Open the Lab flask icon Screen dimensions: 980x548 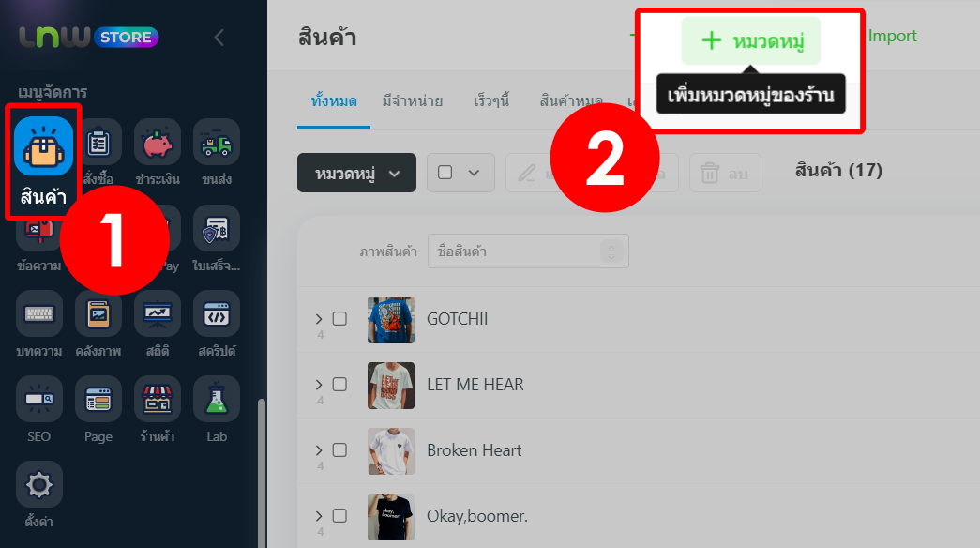coord(217,399)
